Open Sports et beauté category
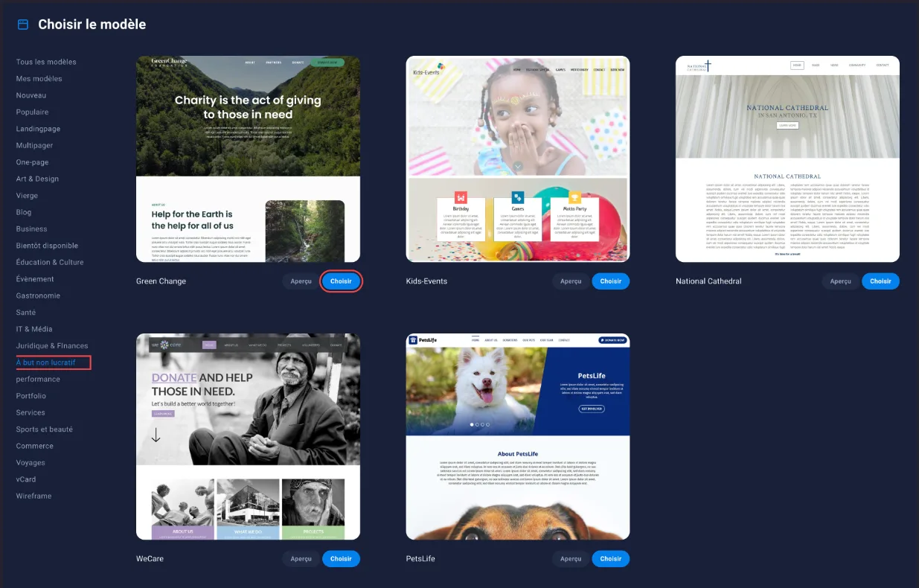Image resolution: width=919 pixels, height=588 pixels. pyautogui.click(x=45, y=429)
